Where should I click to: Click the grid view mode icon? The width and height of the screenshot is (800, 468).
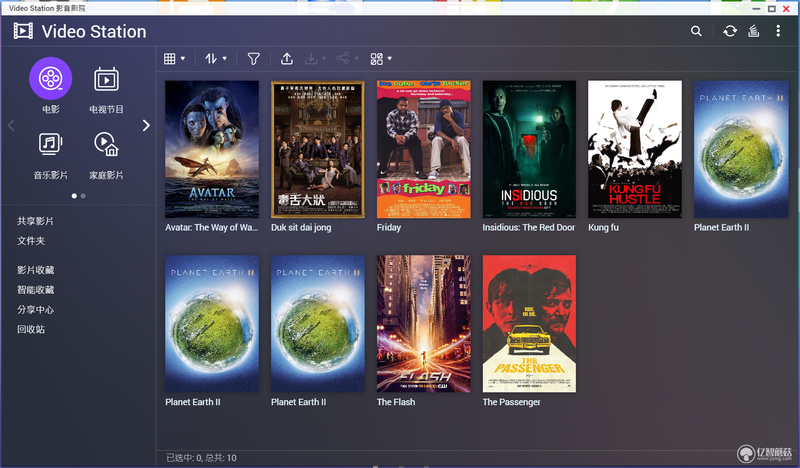(x=169, y=59)
